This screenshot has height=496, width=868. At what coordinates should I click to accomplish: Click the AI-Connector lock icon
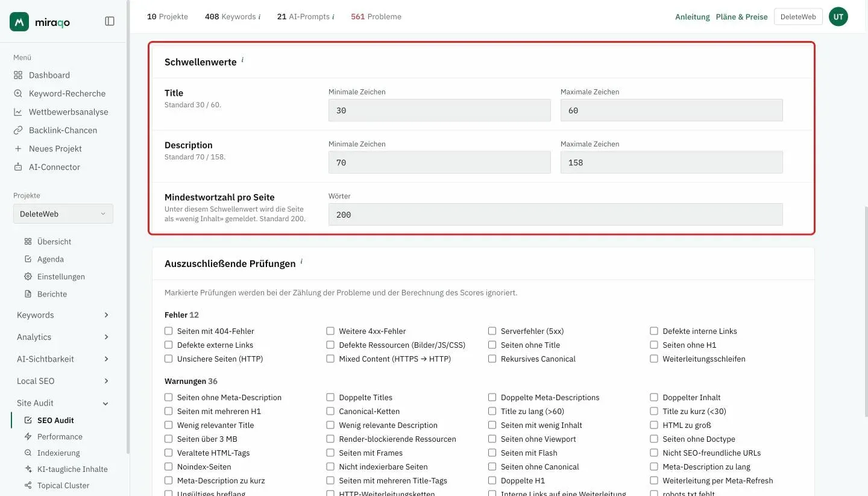point(18,167)
